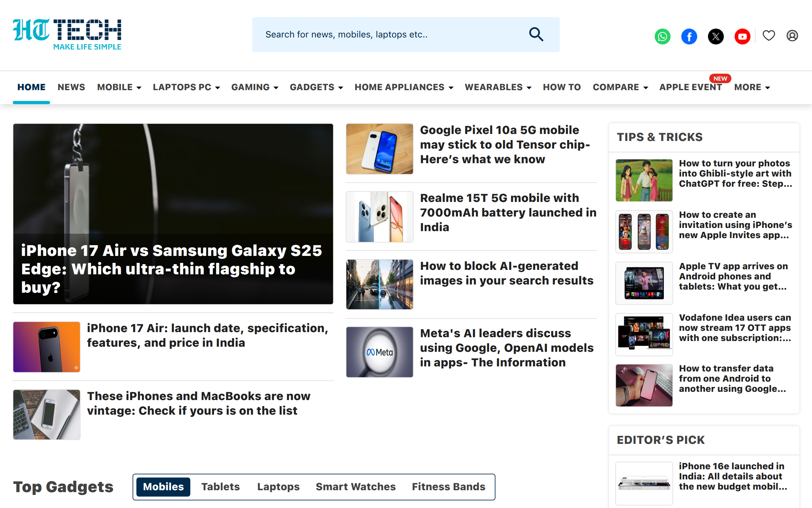The width and height of the screenshot is (812, 508).
Task: Open Ghibli-style art ChatGPT tip
Action: [736, 173]
